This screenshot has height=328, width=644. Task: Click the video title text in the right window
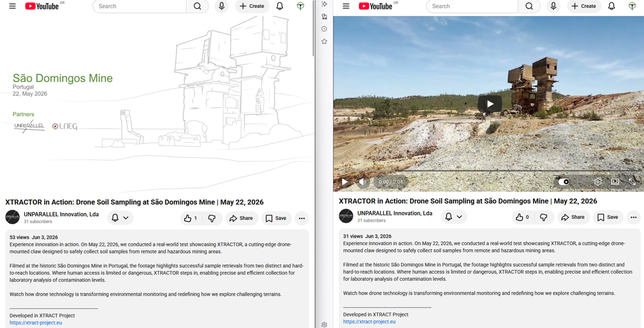pyautogui.click(x=468, y=201)
